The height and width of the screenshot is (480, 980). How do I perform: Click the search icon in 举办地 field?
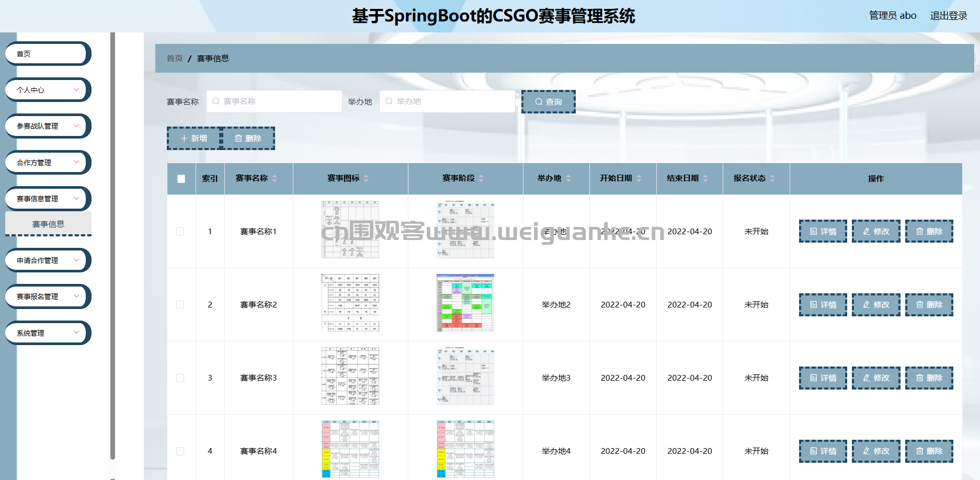click(x=389, y=101)
